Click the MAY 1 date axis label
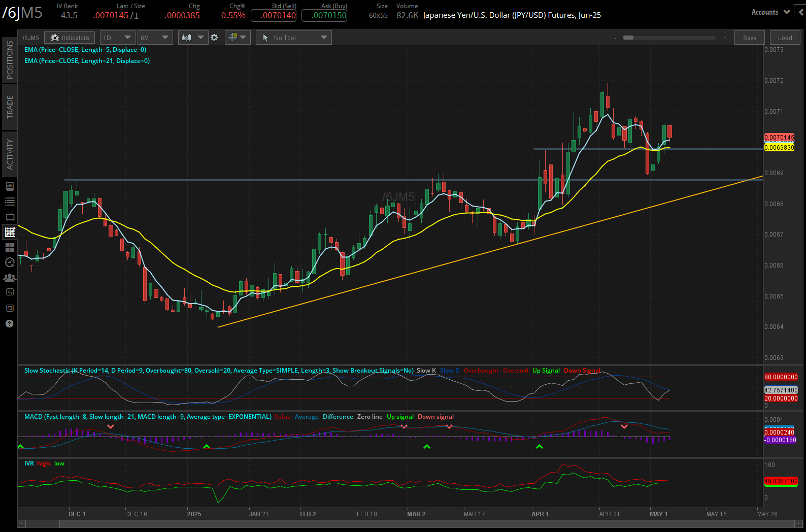The width and height of the screenshot is (806, 532). 659,514
